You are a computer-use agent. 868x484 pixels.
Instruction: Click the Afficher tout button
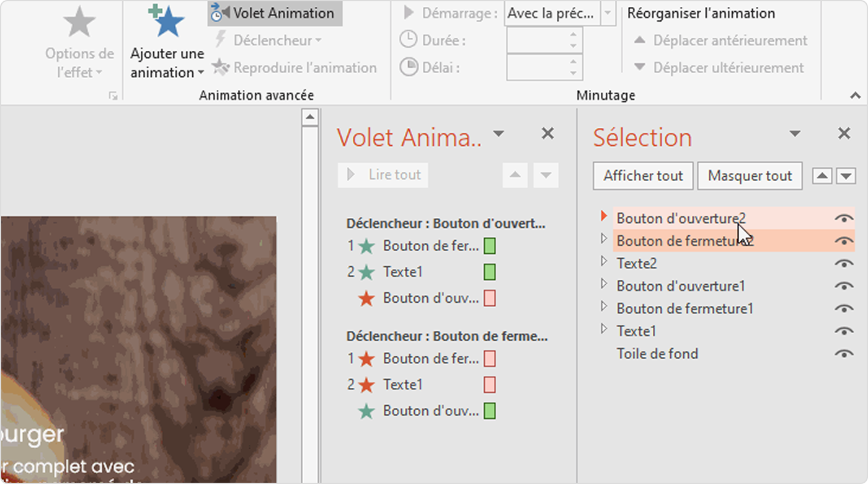point(643,176)
